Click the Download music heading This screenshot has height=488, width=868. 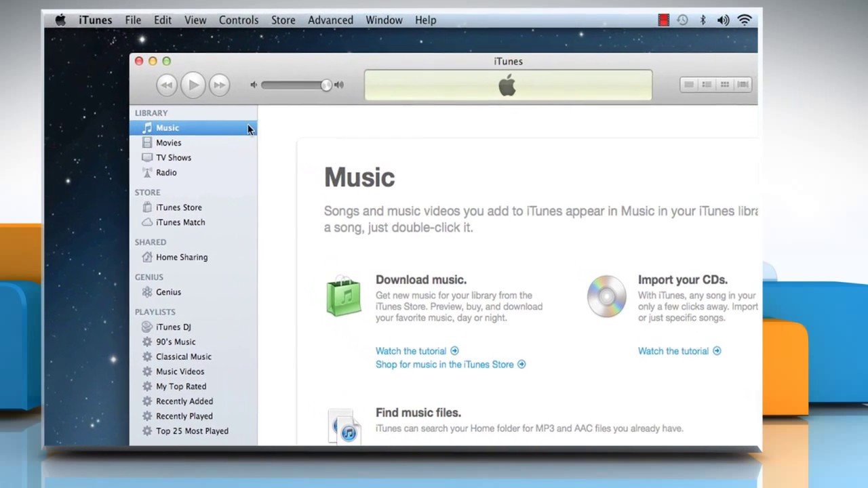point(421,280)
